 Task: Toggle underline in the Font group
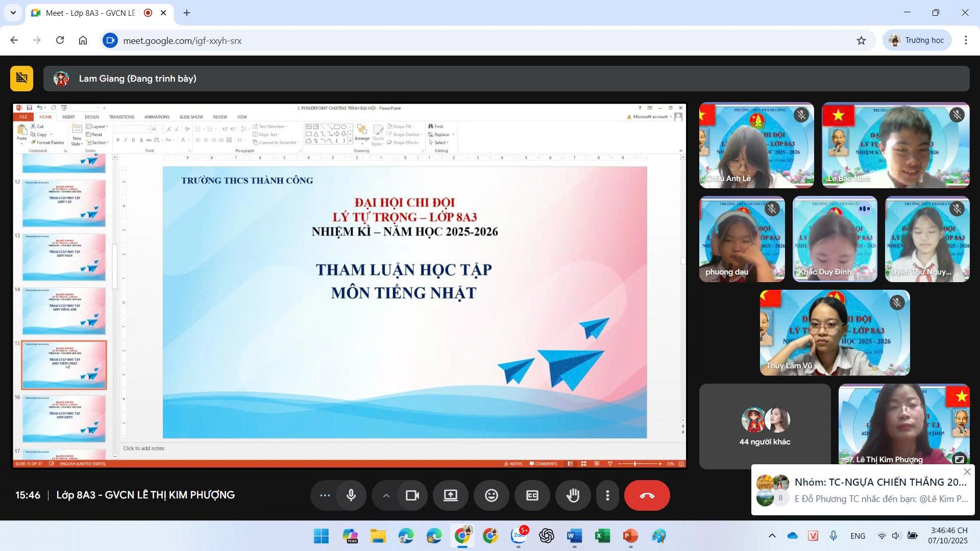pos(132,139)
